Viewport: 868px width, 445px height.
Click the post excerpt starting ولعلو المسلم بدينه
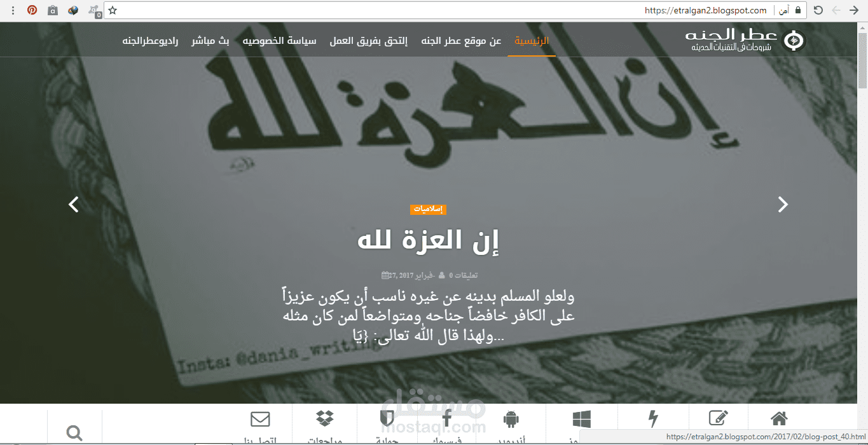click(429, 316)
